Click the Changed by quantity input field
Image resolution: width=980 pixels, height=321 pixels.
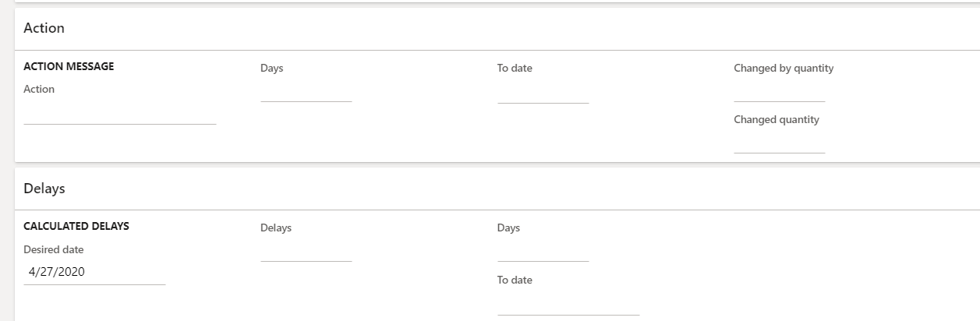pos(779,93)
